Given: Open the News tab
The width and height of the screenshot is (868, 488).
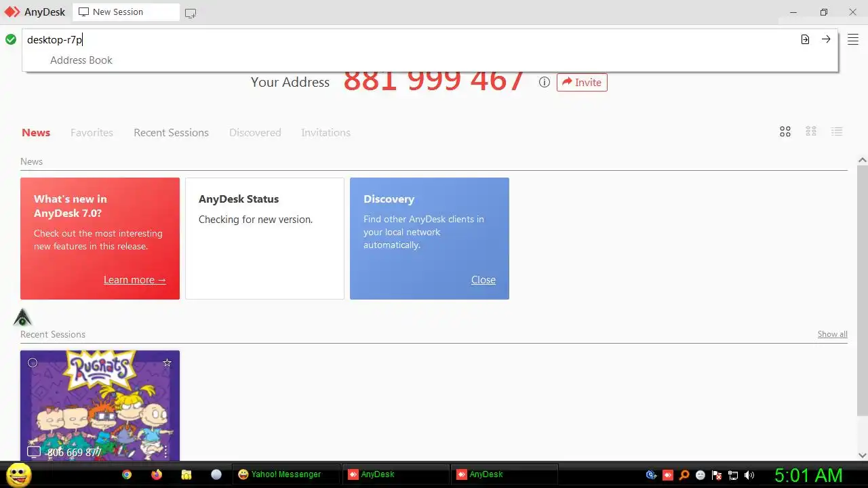Looking at the screenshot, I should [x=36, y=132].
